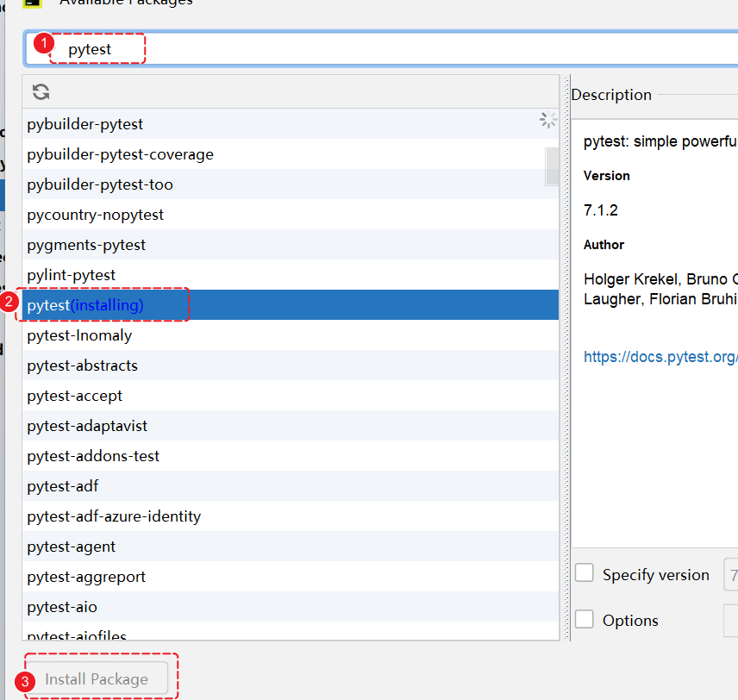Click the Install Package button

click(x=97, y=678)
